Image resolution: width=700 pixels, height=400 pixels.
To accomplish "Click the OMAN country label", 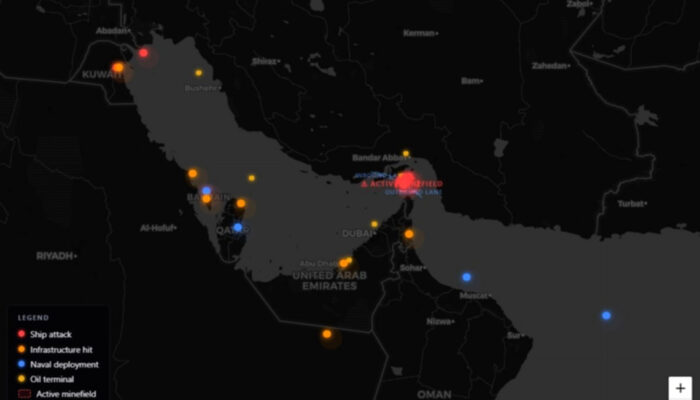I will [434, 395].
